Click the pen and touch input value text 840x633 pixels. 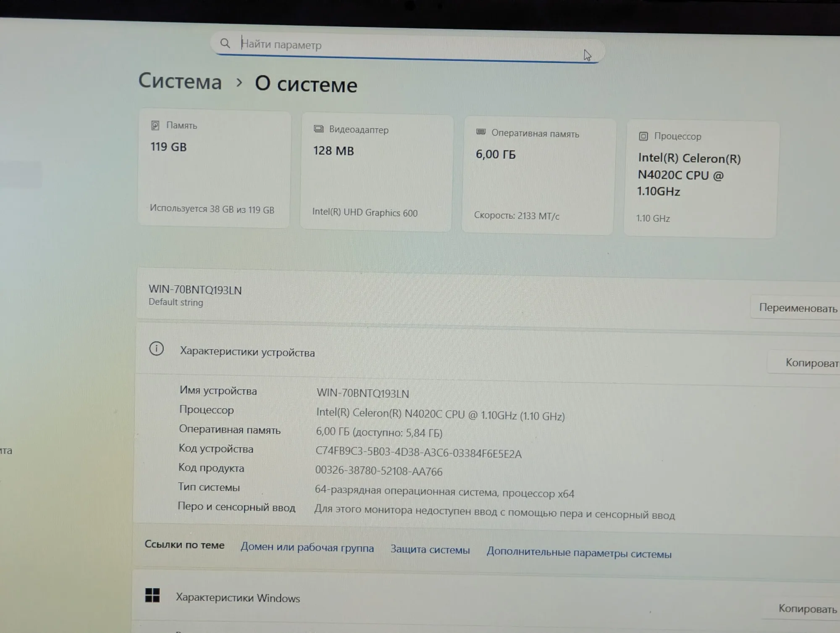coord(494,512)
